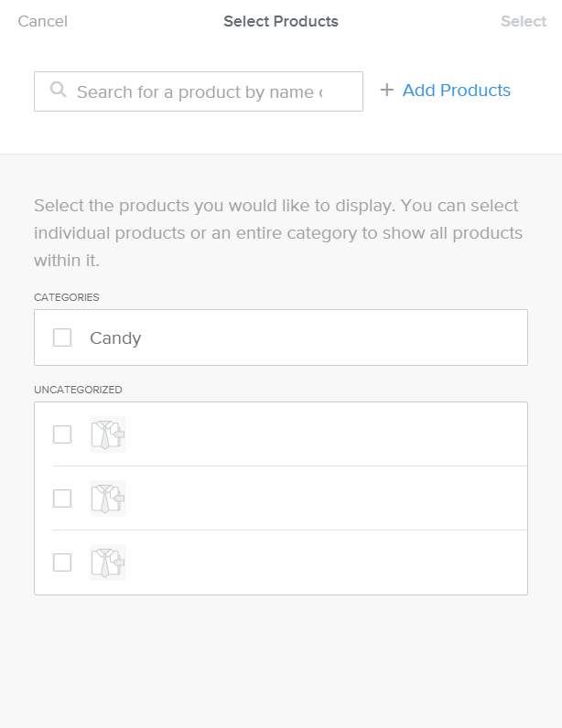Confirm with the Select button
Viewport: 562px width, 728px height.
pos(524,21)
